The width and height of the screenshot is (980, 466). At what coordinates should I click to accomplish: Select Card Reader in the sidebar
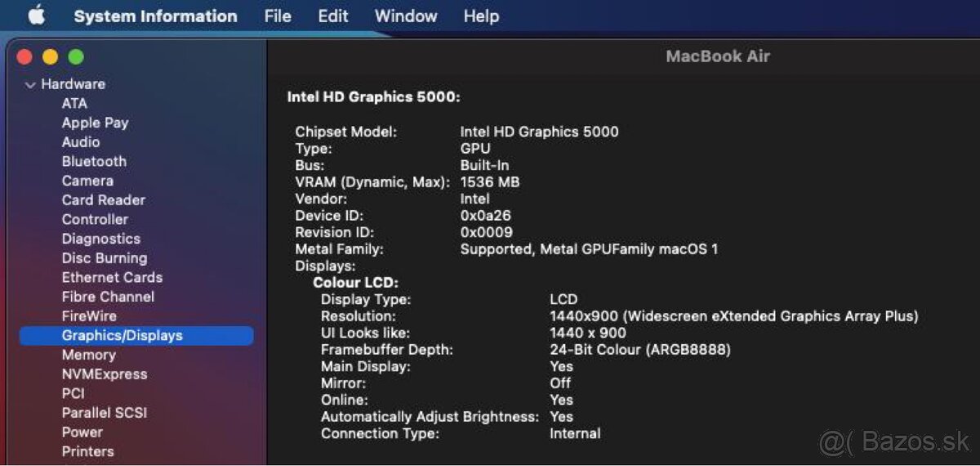pos(104,199)
